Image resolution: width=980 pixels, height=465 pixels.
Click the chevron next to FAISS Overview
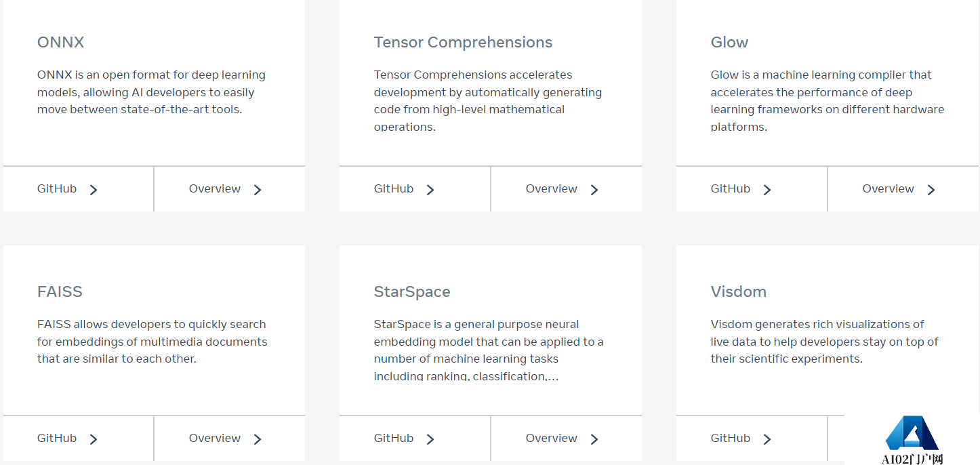point(258,439)
